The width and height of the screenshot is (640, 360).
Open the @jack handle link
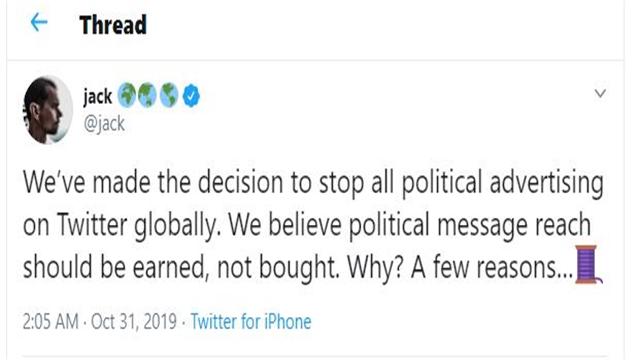tap(104, 124)
